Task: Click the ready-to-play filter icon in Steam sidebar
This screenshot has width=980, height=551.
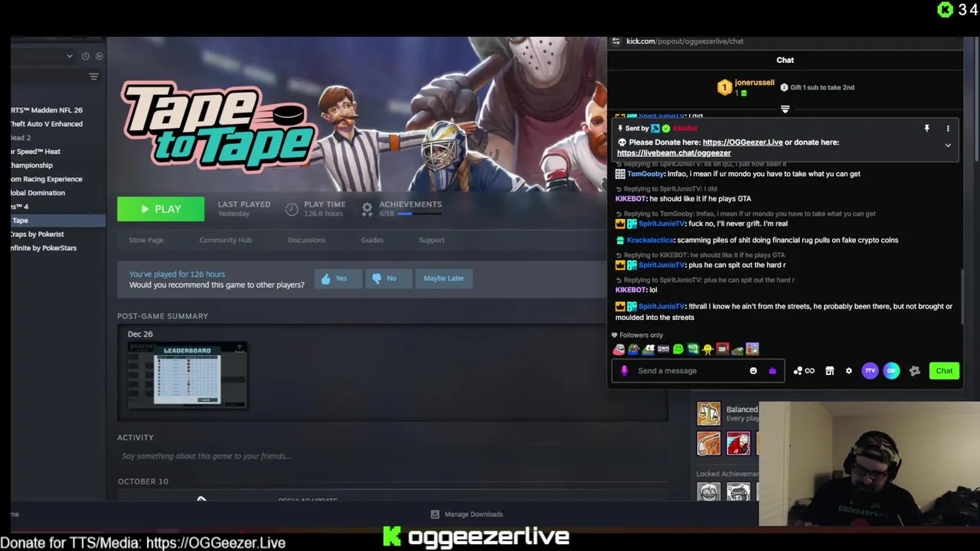Action: (x=99, y=56)
